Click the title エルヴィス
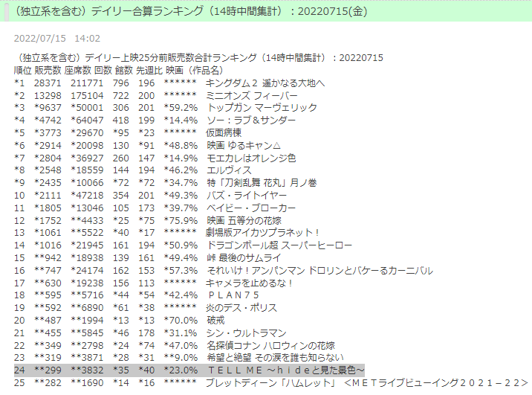 (x=229, y=170)
